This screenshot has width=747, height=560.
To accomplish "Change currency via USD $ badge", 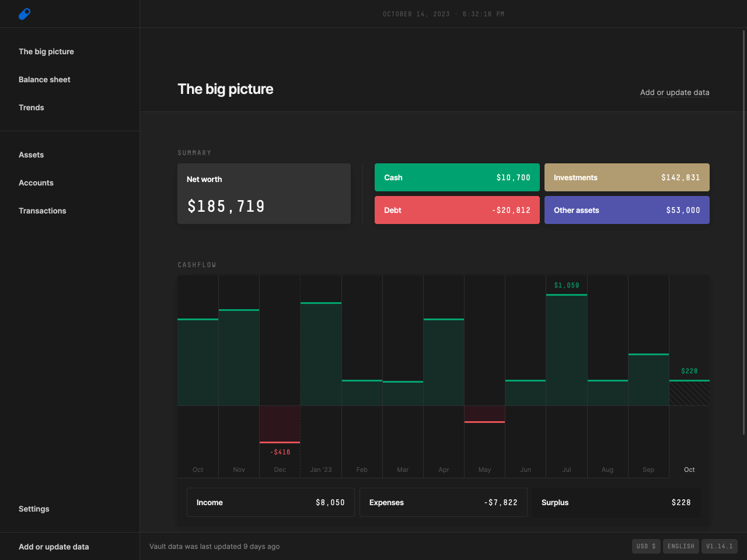I will coord(646,546).
